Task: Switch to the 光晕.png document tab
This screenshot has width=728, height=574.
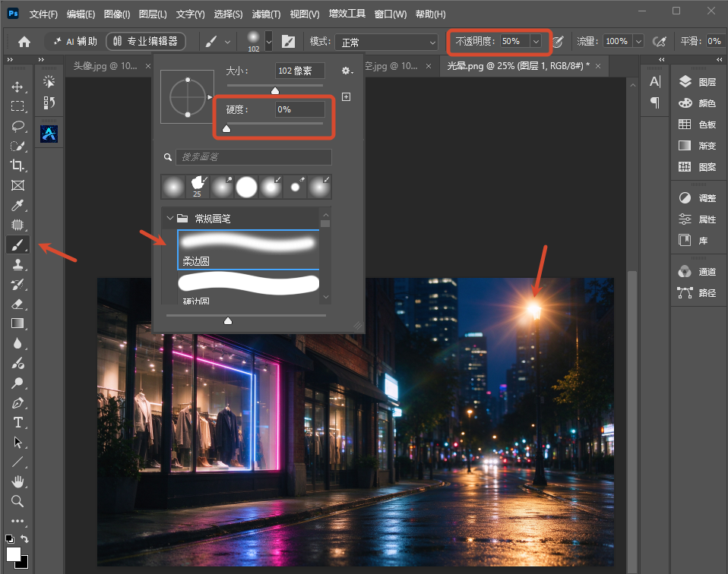Action: pyautogui.click(x=518, y=66)
